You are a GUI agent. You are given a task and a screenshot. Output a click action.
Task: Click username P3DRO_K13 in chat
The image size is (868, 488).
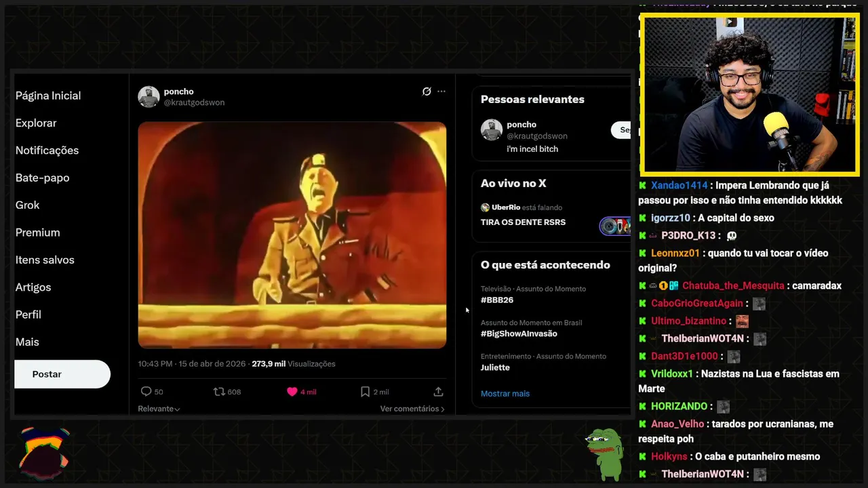(688, 236)
